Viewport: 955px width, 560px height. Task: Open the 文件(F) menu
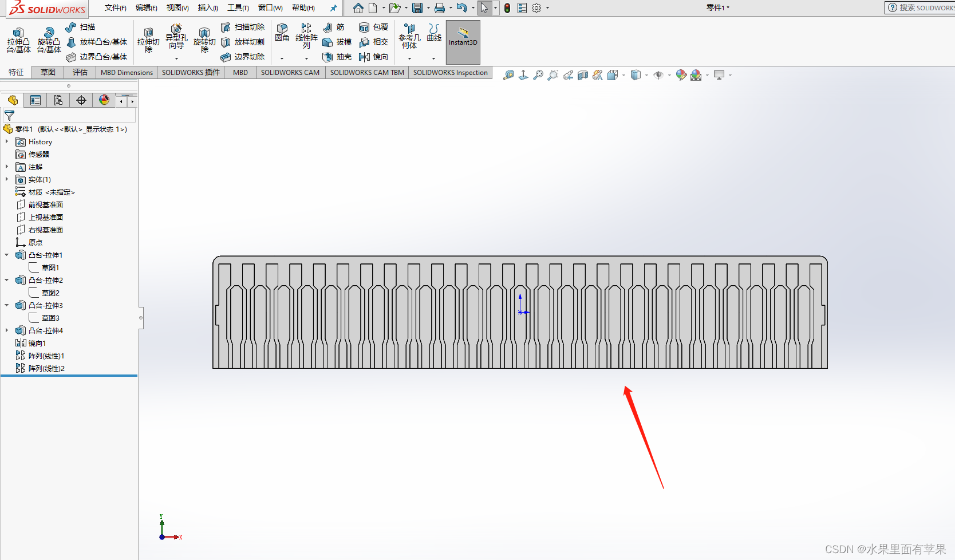click(115, 8)
